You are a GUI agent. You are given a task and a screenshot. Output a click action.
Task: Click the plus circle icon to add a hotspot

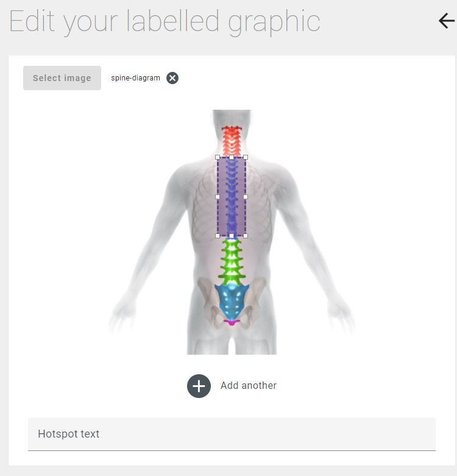pos(199,386)
